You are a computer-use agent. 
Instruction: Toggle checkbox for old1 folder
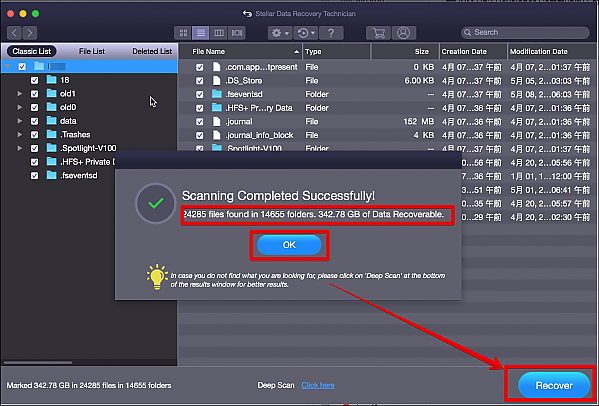point(34,94)
